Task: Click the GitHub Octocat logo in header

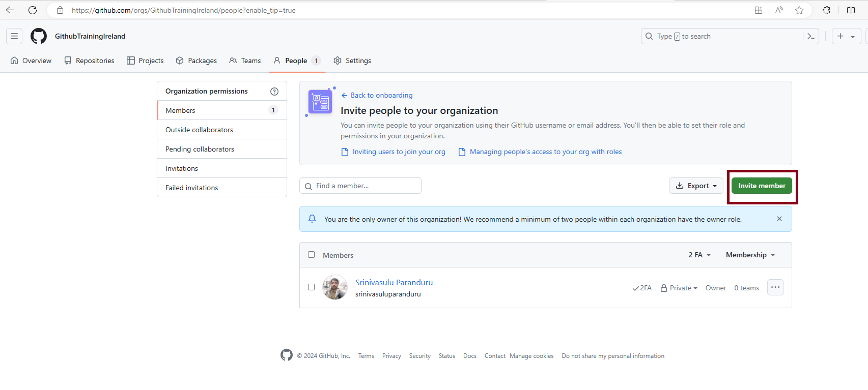Action: (39, 36)
